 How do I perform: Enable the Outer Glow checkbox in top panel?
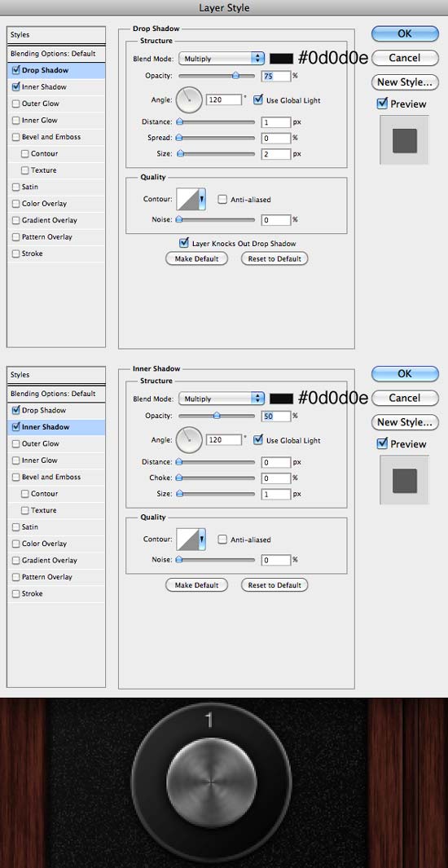click(x=15, y=104)
